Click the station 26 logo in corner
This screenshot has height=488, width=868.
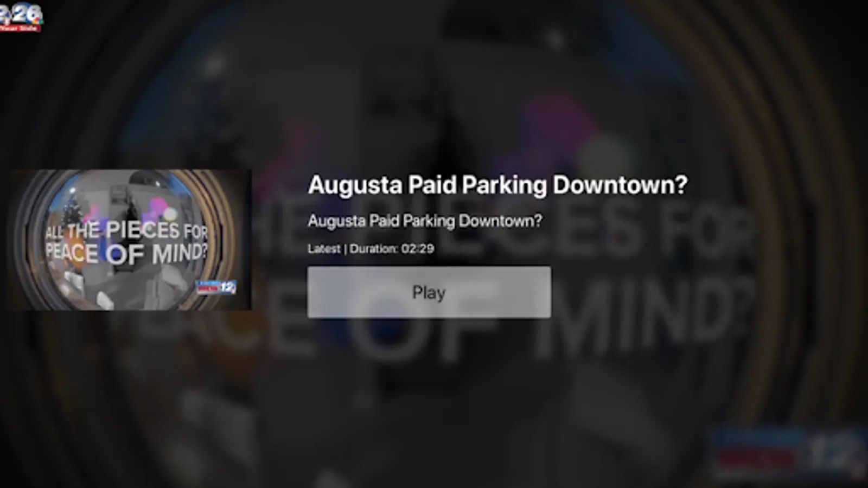[21, 16]
